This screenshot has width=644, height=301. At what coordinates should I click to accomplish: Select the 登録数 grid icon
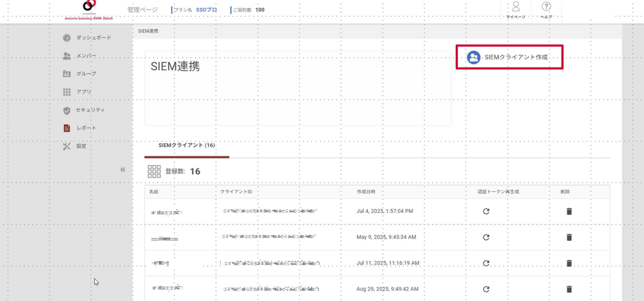(154, 172)
